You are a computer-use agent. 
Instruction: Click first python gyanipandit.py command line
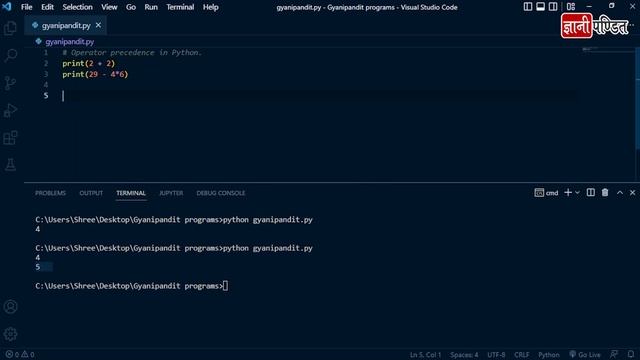(174, 220)
